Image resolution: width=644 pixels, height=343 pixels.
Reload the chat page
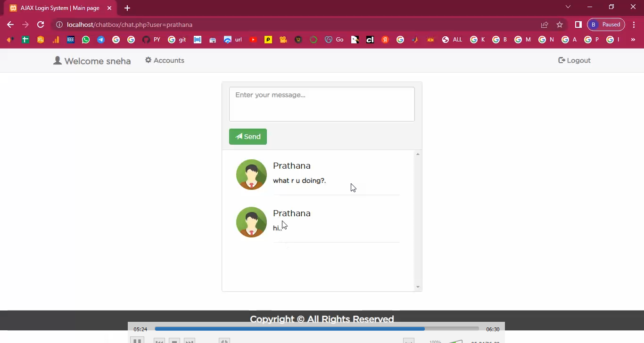tap(41, 24)
